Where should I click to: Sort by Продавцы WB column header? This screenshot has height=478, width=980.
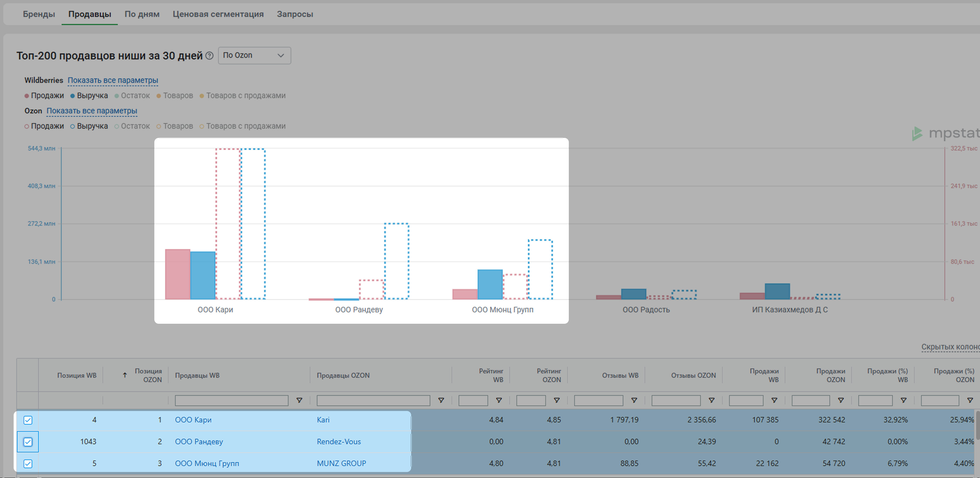tap(197, 375)
